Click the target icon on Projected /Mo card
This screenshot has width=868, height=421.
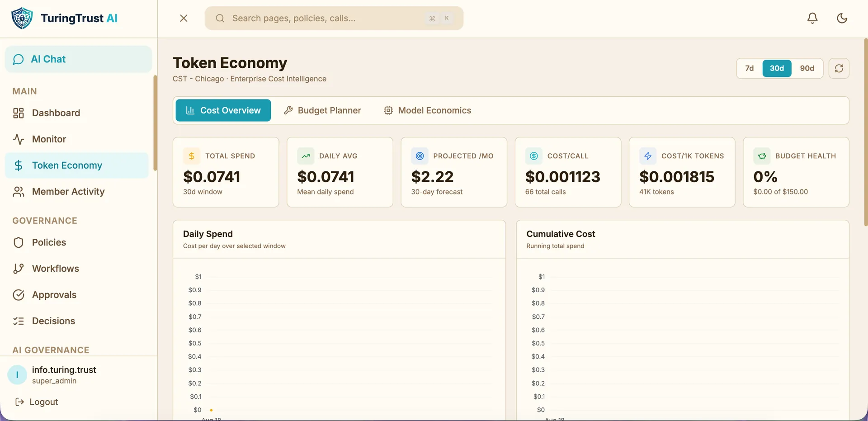[x=420, y=156]
